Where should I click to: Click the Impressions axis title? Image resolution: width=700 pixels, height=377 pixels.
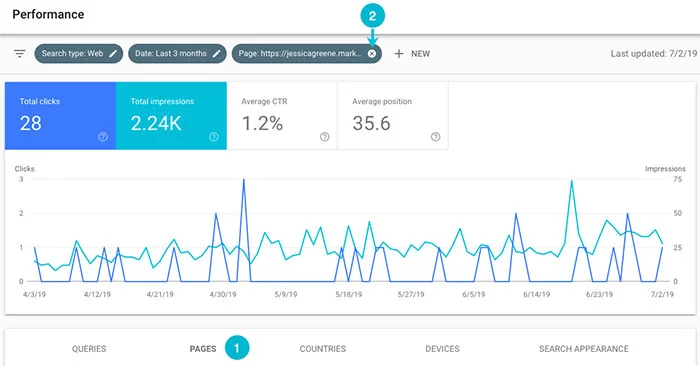click(665, 169)
